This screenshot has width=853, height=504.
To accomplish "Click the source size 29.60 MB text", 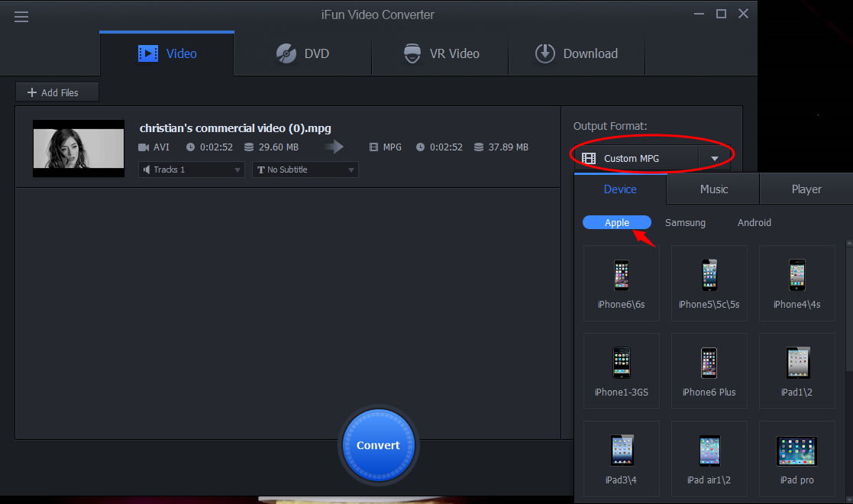I will 279,147.
